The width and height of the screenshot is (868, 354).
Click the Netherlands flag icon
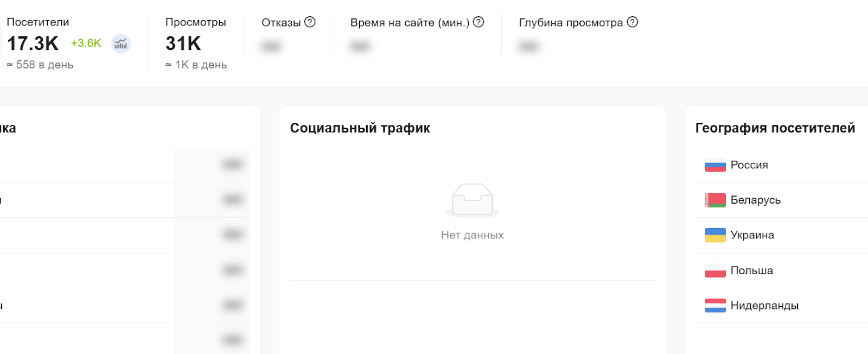coord(715,306)
